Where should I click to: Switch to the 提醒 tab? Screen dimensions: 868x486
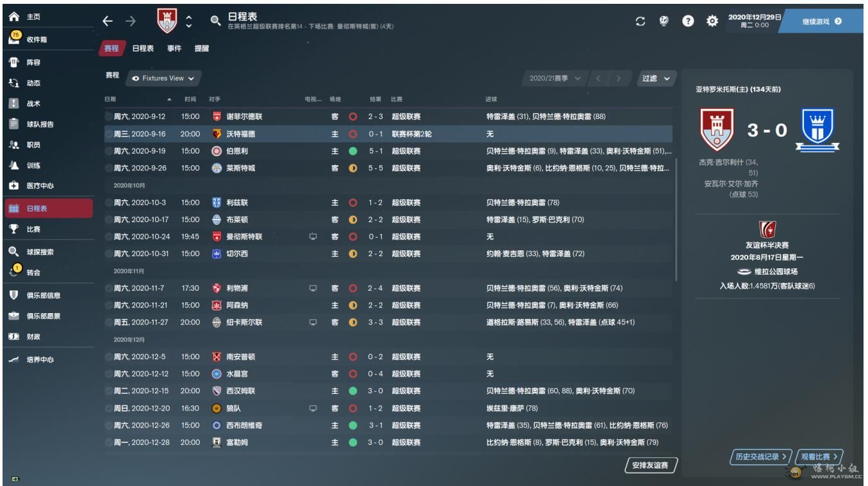point(201,49)
